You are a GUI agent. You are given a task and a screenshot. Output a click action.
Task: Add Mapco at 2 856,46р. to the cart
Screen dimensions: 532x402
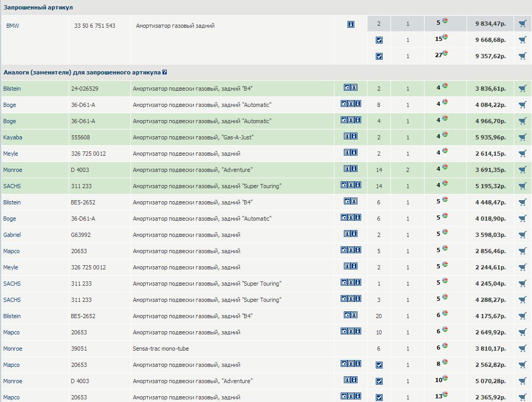click(523, 251)
